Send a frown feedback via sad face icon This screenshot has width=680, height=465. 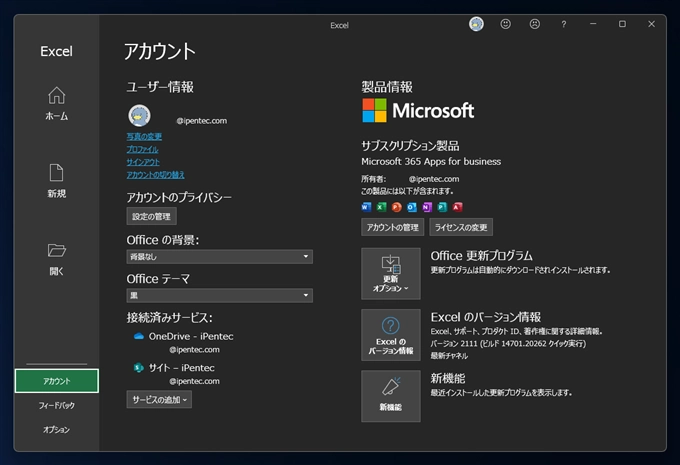535,24
